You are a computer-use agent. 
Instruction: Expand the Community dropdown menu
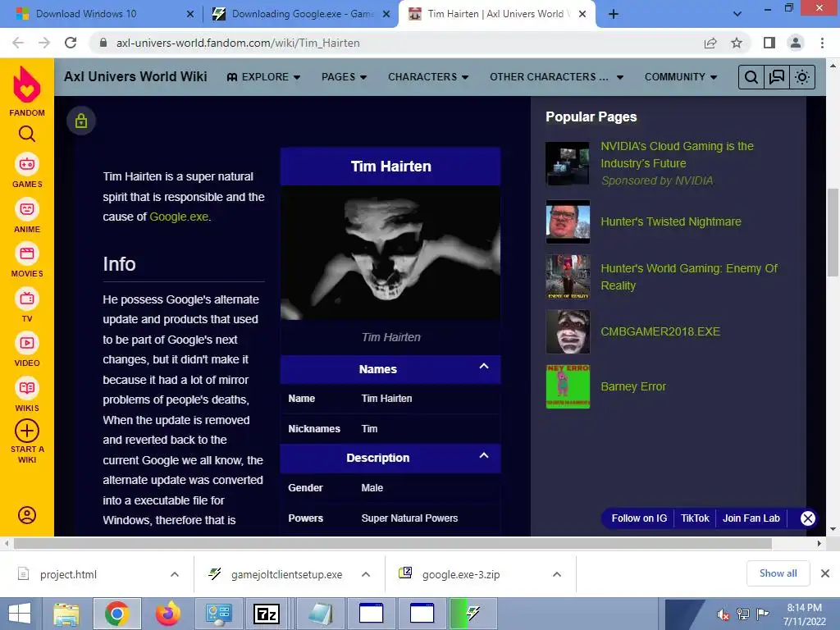pos(680,77)
